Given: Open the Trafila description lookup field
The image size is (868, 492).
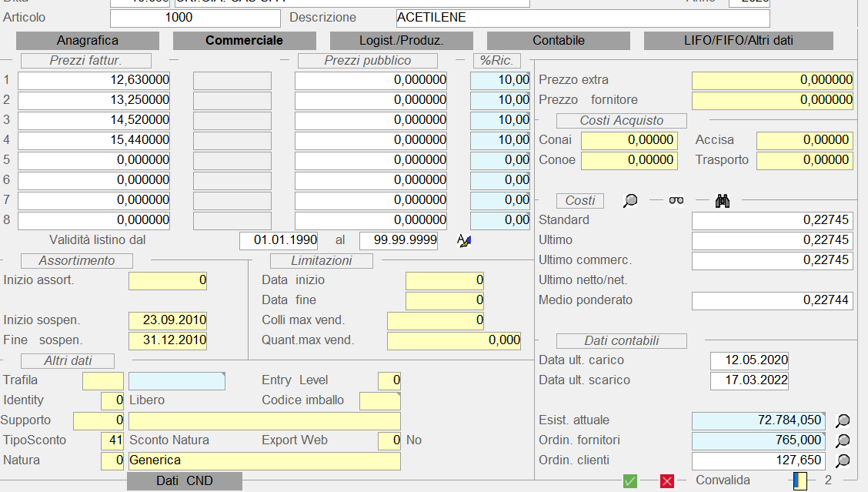Looking at the screenshot, I should 177,380.
